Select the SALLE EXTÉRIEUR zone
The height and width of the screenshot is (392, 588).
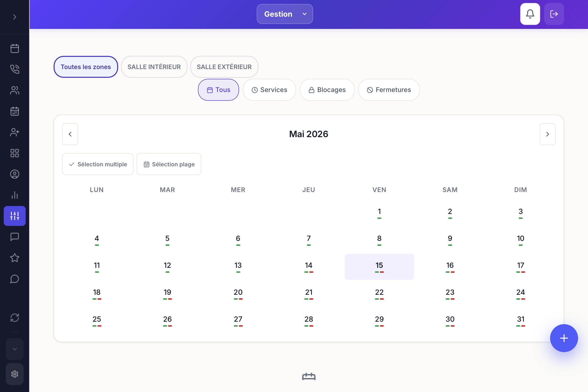coord(224,67)
